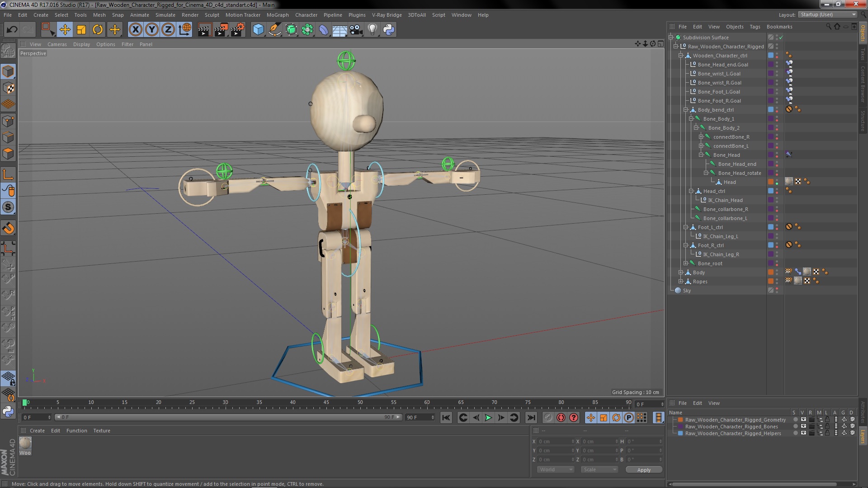The width and height of the screenshot is (868, 488).
Task: Go to end of animation
Action: point(531,418)
